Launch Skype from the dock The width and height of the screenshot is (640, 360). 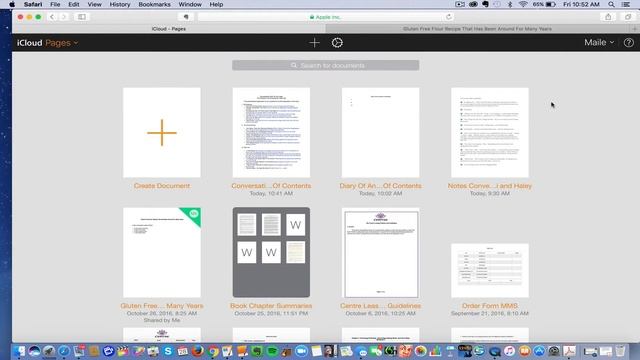168,351
